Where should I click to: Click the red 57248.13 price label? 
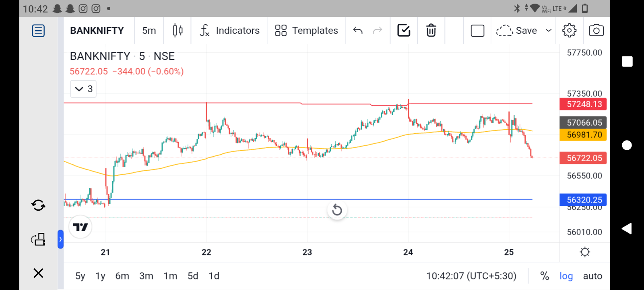pos(583,104)
